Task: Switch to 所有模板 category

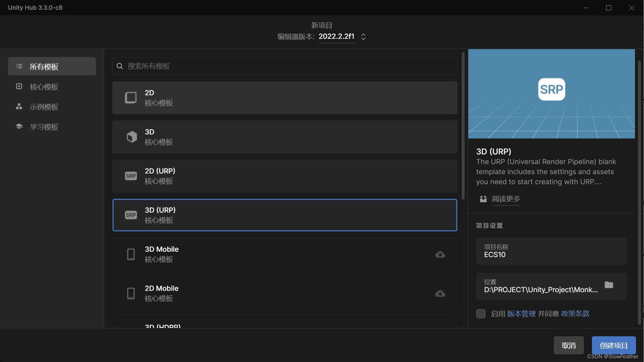Action: [x=52, y=66]
